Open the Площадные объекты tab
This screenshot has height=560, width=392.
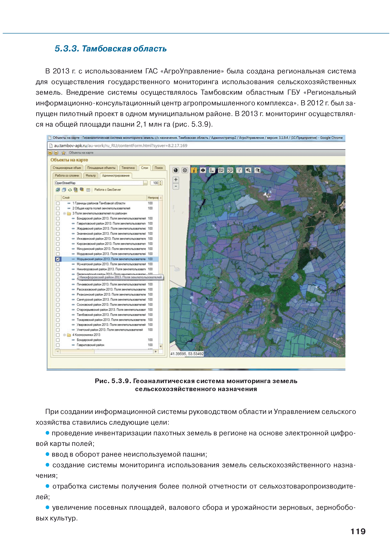(x=101, y=168)
